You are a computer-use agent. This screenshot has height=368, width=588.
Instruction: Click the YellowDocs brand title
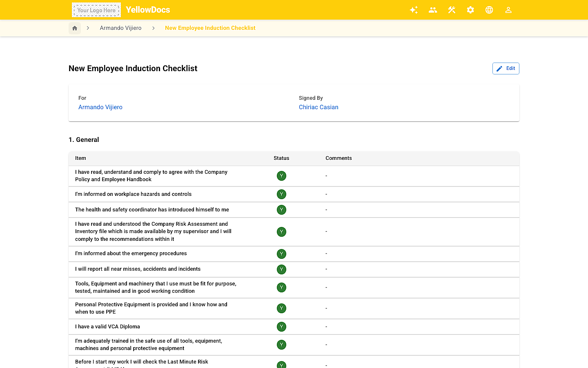pyautogui.click(x=148, y=10)
